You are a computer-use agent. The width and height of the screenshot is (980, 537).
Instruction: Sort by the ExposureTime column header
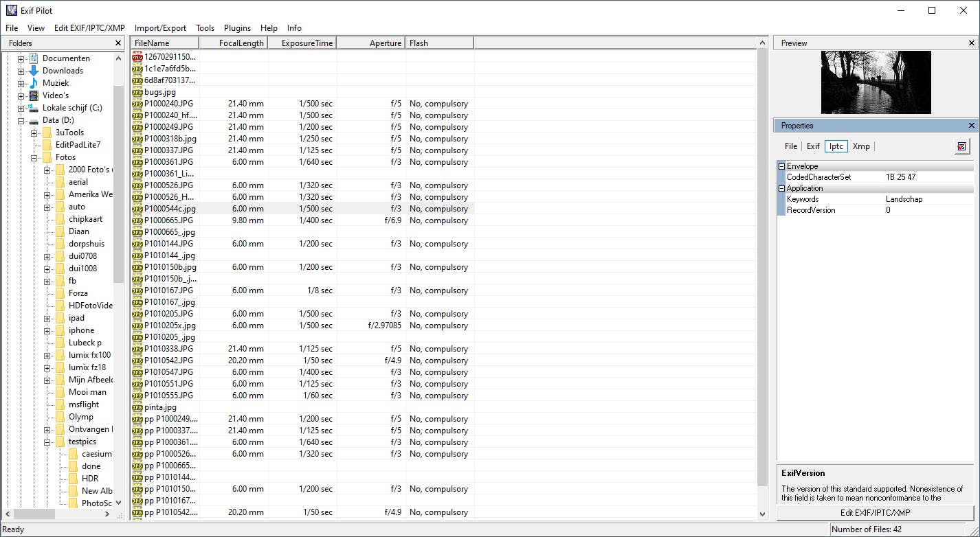pyautogui.click(x=302, y=43)
